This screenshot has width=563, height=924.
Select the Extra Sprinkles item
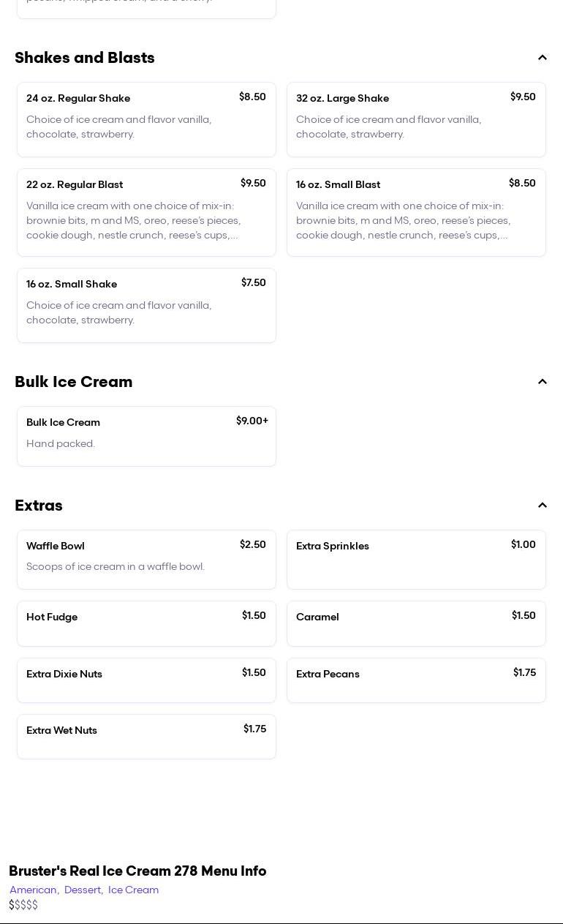click(416, 559)
